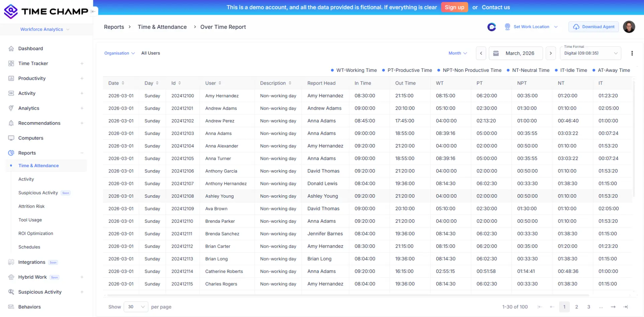644x317 pixels.
Task: Open the Dashboard icon in the sidebar
Action: point(11,48)
